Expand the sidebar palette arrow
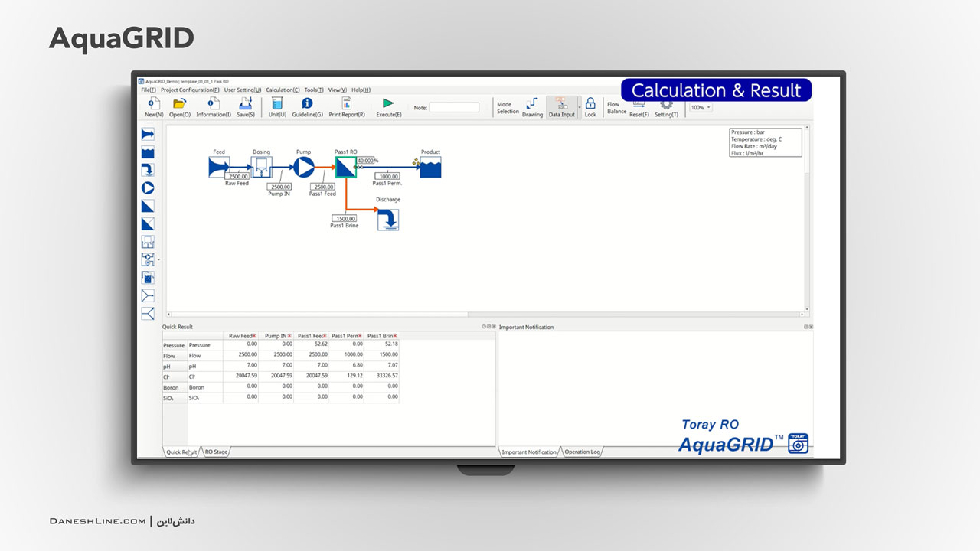The image size is (980, 551). tap(158, 259)
